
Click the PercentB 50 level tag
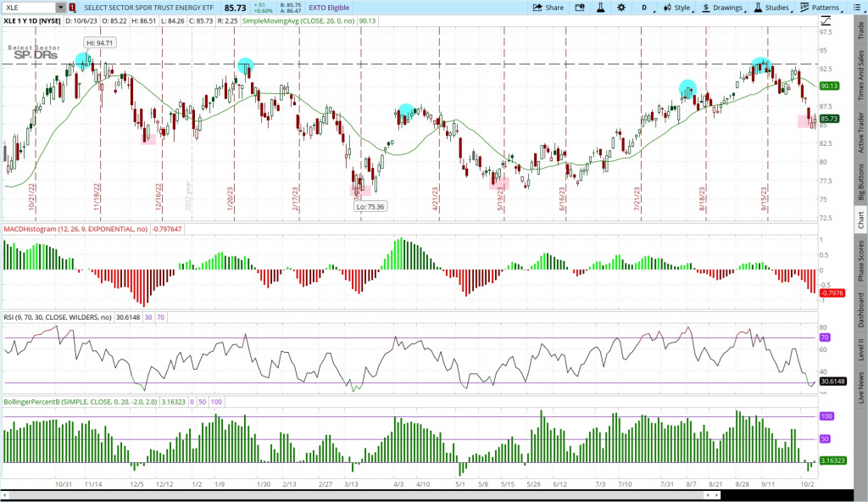coord(825,439)
